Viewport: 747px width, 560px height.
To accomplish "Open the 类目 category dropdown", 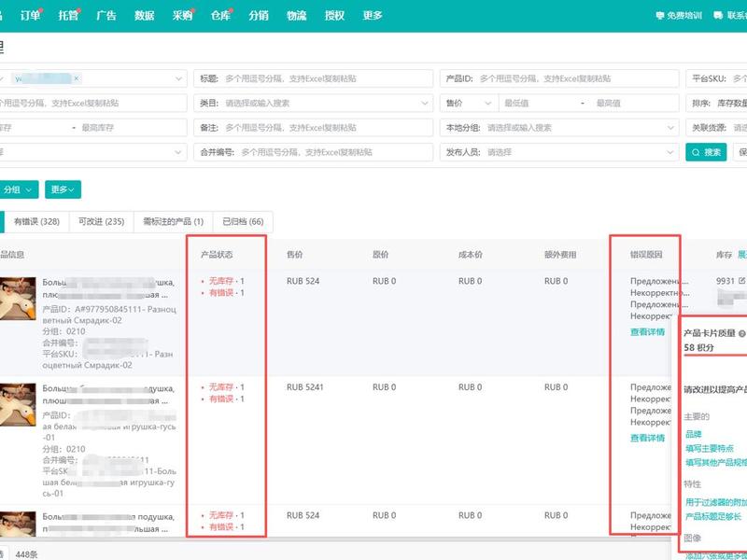I will pyautogui.click(x=313, y=103).
